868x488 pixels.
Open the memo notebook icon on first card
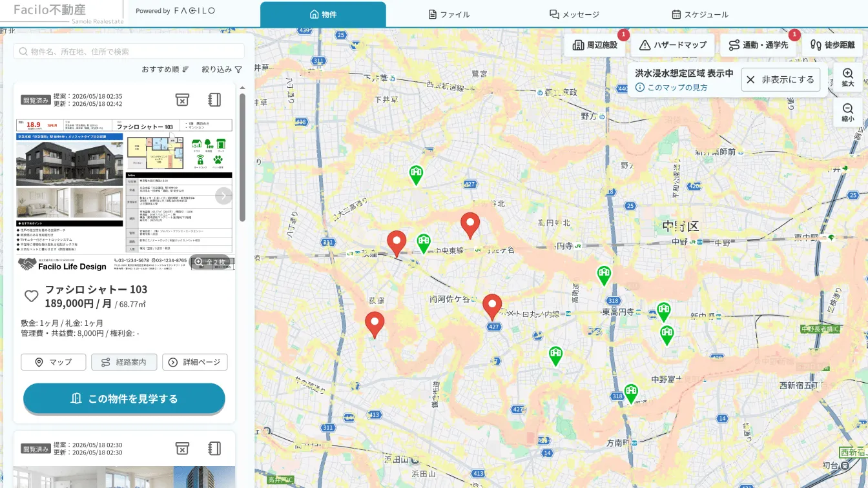[215, 99]
